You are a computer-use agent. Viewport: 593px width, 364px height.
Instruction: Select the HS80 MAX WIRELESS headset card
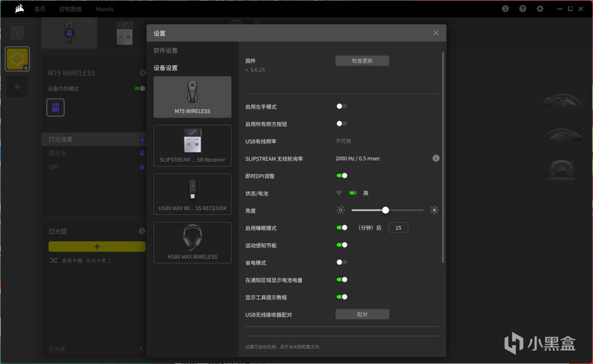click(192, 243)
